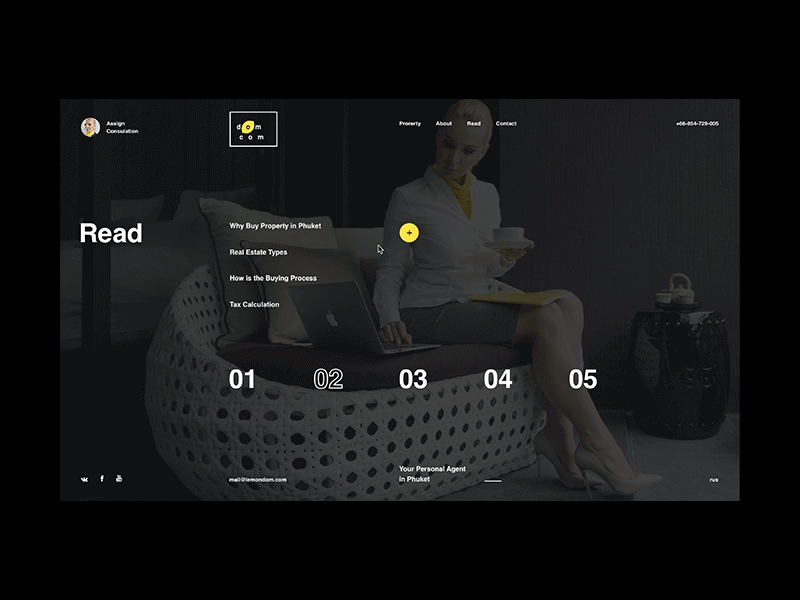Expand the Real Estate Types section
The height and width of the screenshot is (600, 800).
[x=258, y=251]
